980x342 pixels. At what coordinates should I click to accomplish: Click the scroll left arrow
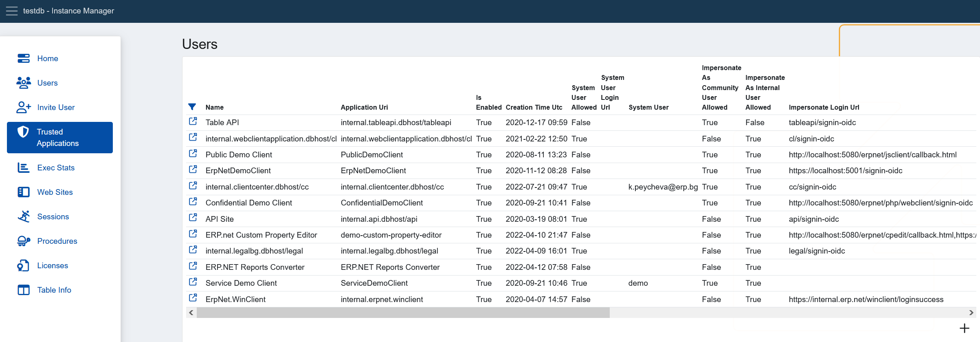[x=191, y=313]
